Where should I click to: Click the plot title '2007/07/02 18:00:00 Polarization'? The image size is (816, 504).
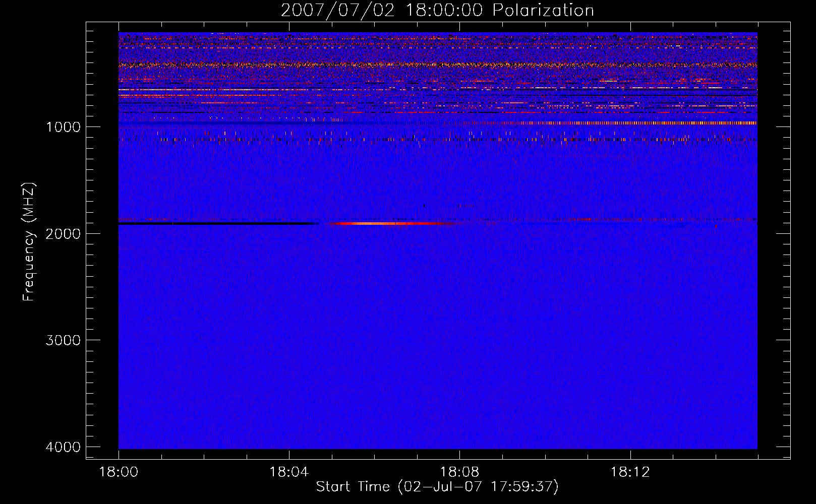(437, 11)
